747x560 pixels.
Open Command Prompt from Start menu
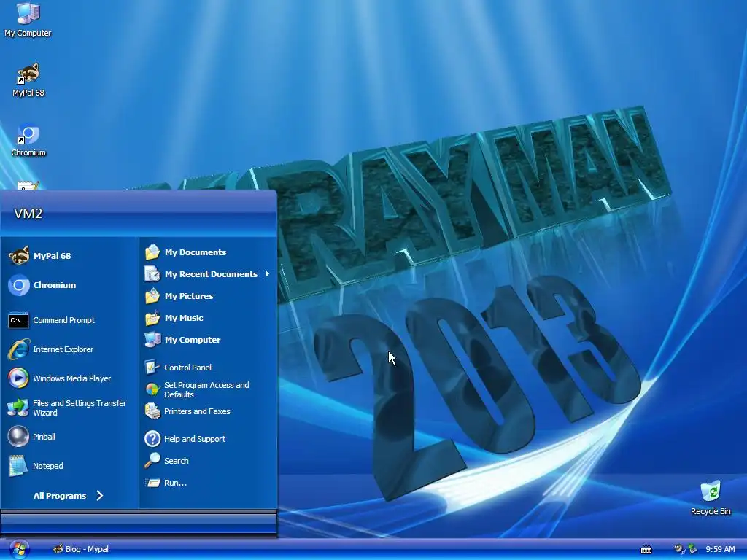69,320
